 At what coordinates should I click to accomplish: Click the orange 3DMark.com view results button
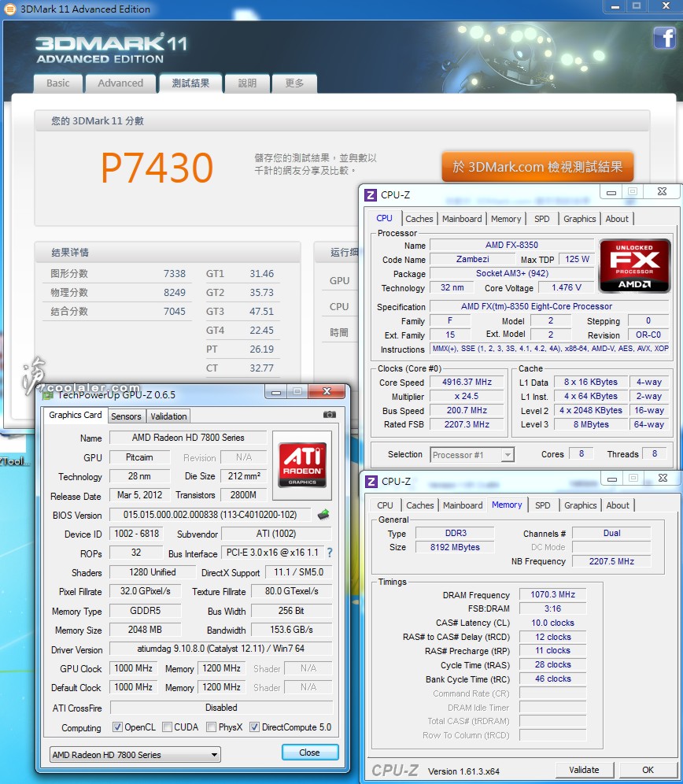coord(537,167)
